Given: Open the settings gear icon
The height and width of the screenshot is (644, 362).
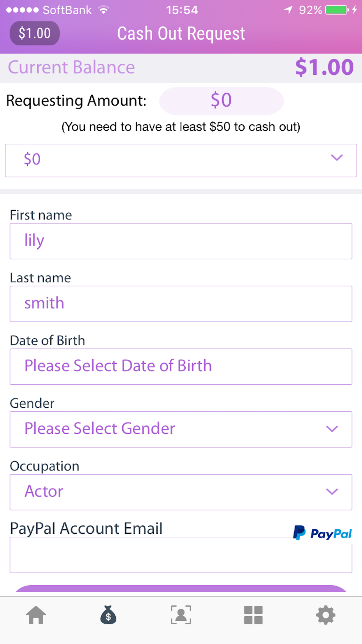Looking at the screenshot, I should [326, 615].
